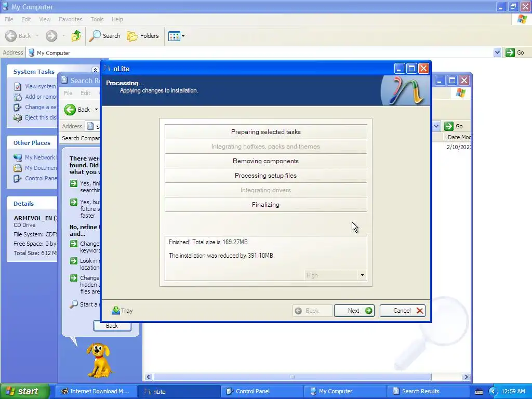
Task: Switch to Search Results taskbar item
Action: [428, 391]
